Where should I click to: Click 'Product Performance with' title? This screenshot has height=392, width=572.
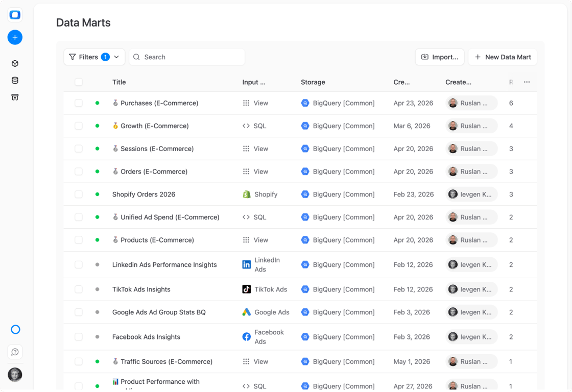coord(160,381)
